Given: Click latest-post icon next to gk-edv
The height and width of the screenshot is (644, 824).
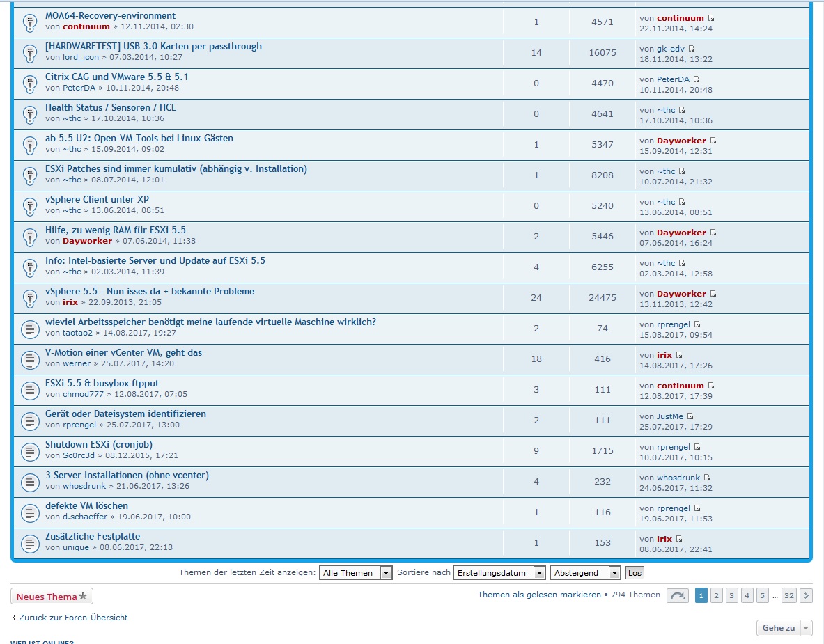Looking at the screenshot, I should coord(692,49).
